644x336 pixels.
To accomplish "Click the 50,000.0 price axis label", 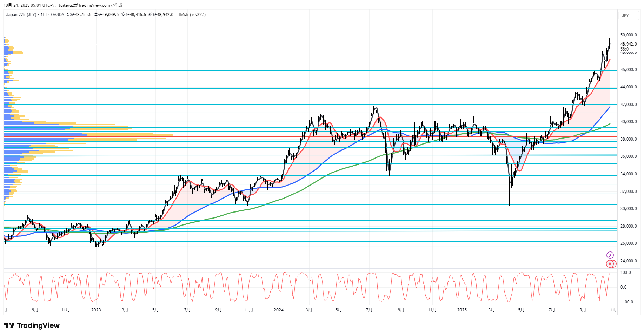I will tap(628, 35).
